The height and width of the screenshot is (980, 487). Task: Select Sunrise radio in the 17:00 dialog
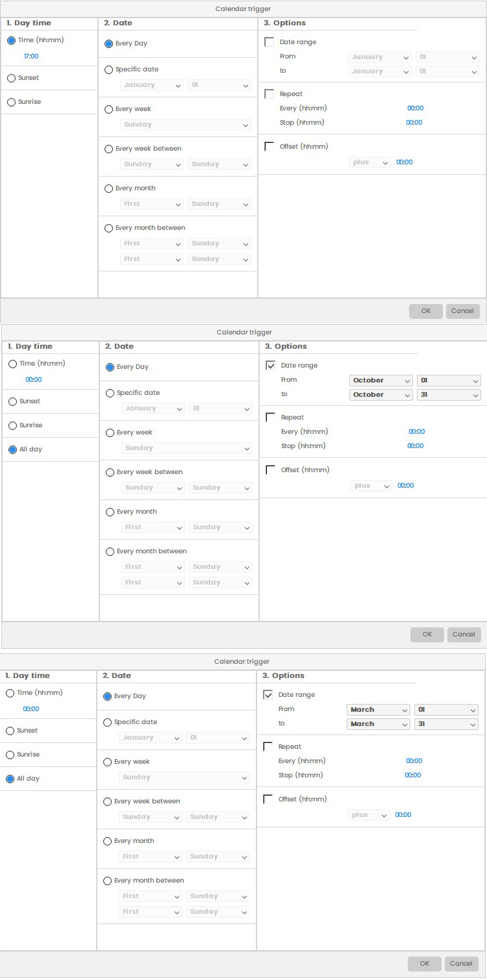[x=11, y=102]
